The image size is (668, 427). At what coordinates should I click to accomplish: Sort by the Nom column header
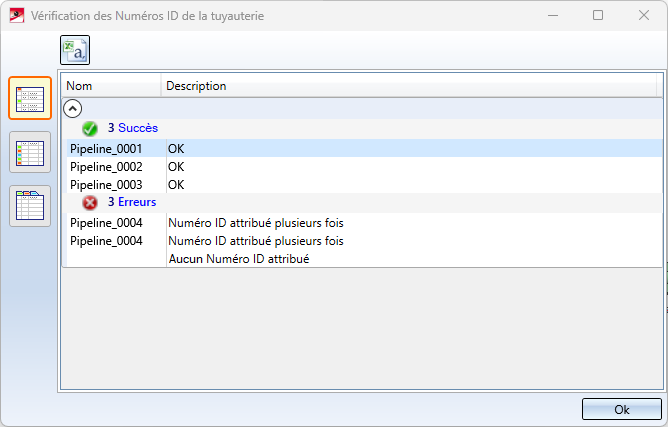coord(110,86)
